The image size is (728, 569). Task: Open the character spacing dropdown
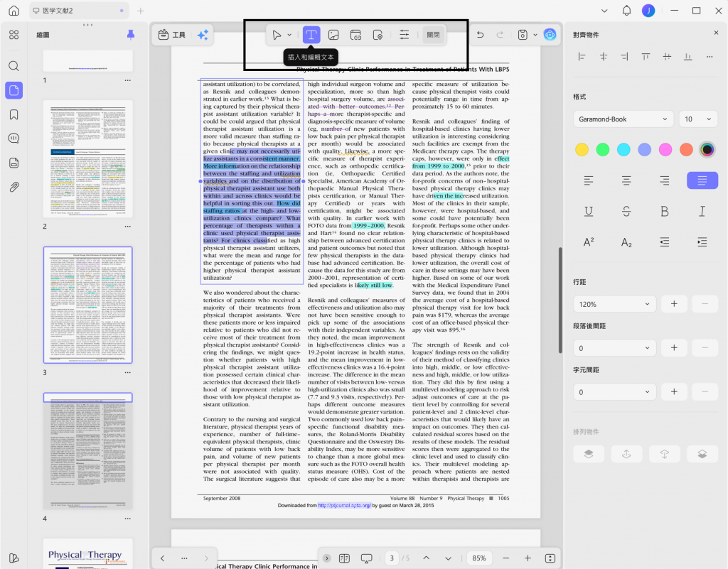(x=615, y=392)
